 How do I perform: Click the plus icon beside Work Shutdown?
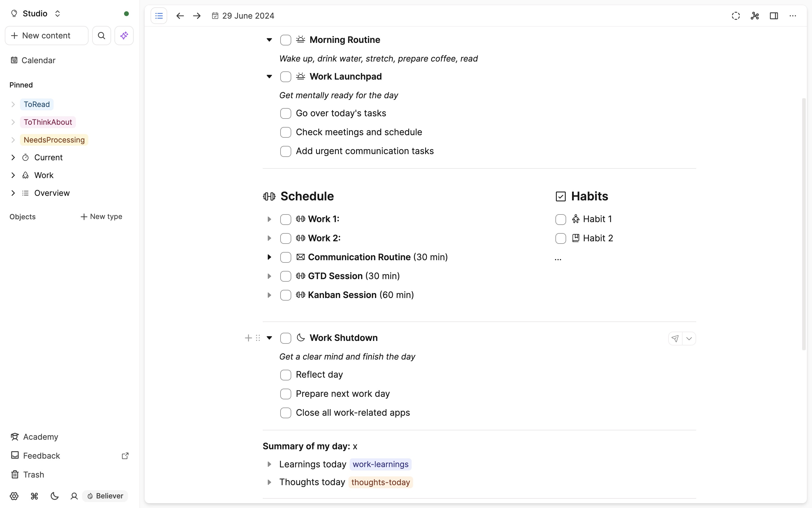[248, 338]
